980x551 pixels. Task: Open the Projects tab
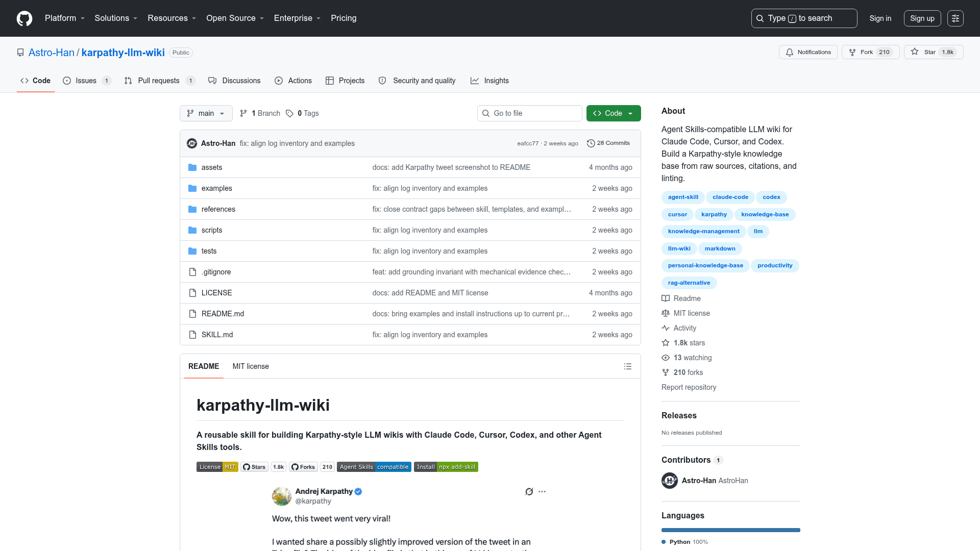345,81
